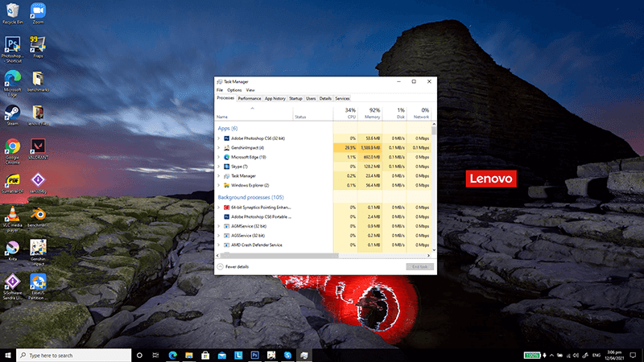Click the vertical scrollbar down arrow
This screenshot has height=362, width=644.
[434, 249]
